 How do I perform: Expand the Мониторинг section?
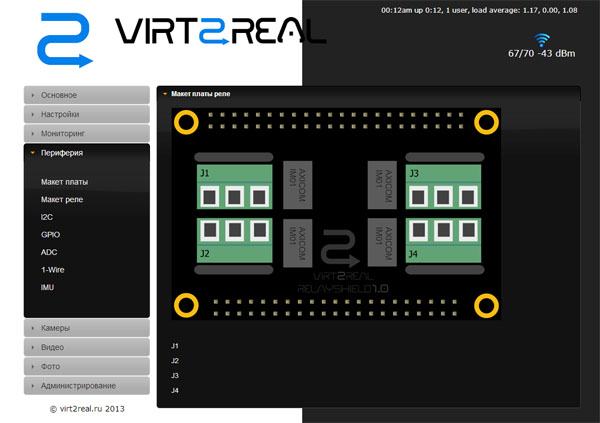[86, 133]
